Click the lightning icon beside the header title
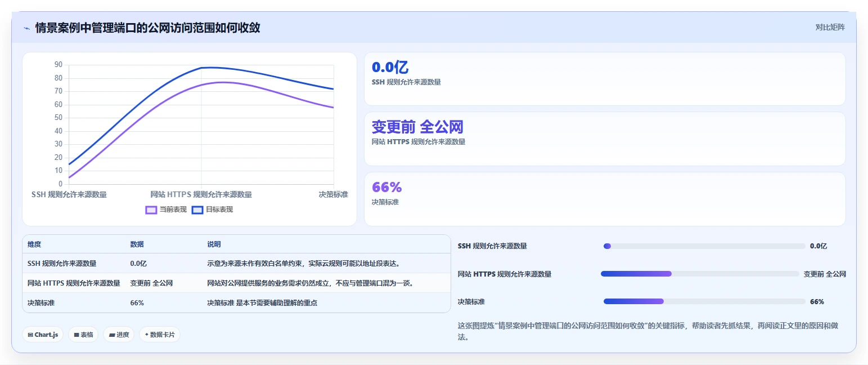The image size is (868, 365). coord(26,28)
